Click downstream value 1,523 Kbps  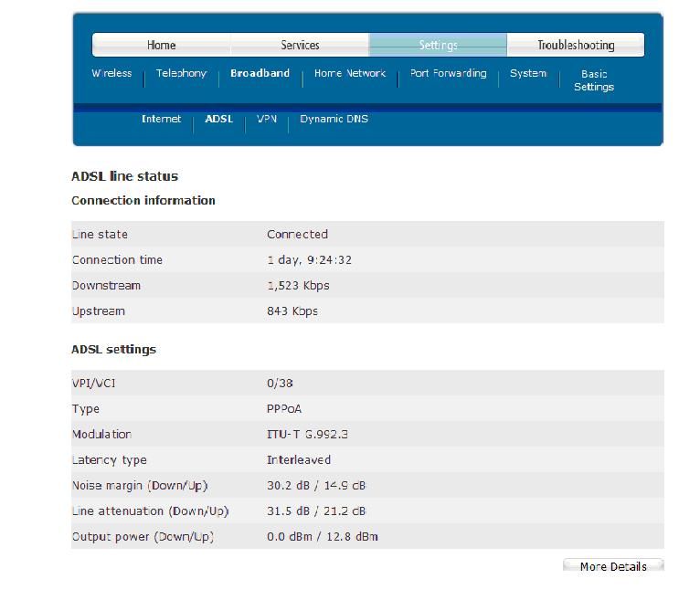(298, 286)
